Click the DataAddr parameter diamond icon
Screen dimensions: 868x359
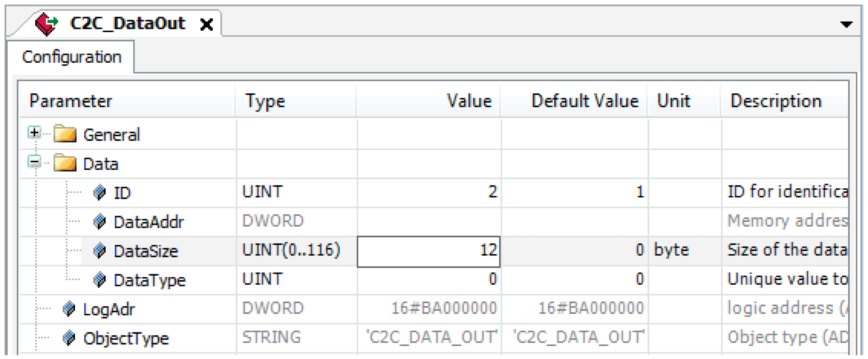point(99,222)
